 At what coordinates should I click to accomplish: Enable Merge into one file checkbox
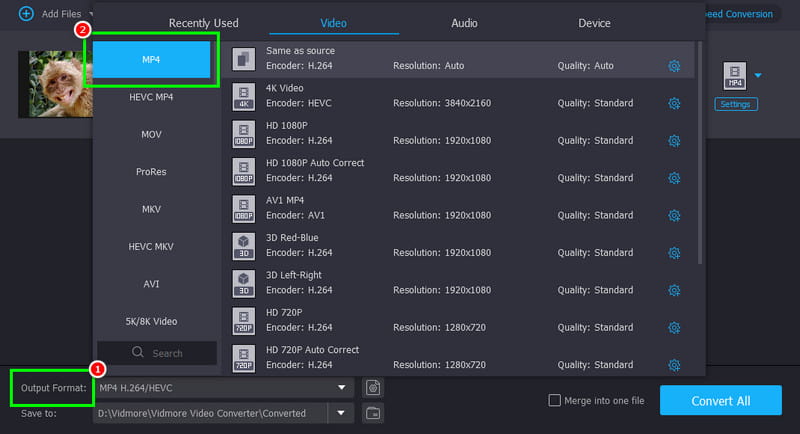click(555, 400)
